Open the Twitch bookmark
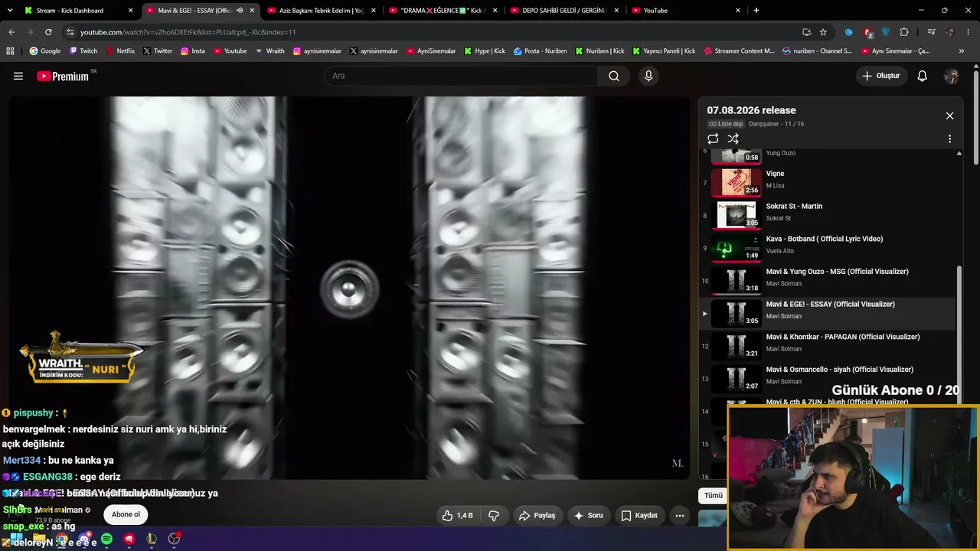 click(83, 51)
